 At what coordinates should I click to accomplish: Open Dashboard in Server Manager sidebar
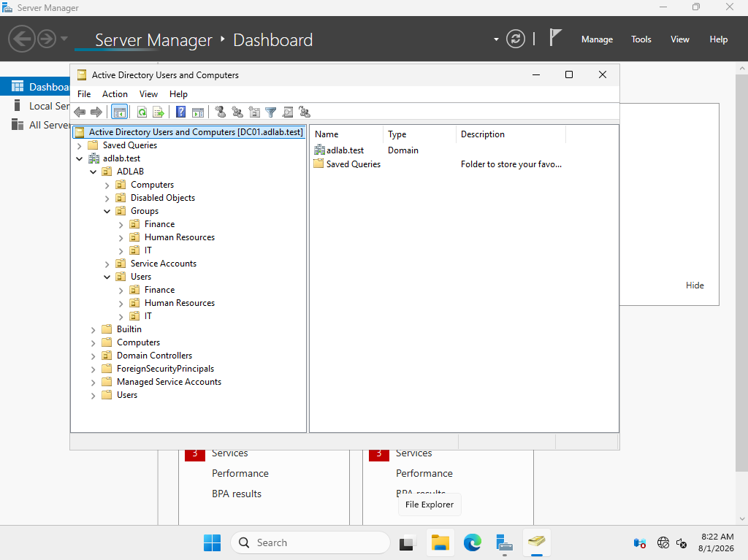pos(35,87)
